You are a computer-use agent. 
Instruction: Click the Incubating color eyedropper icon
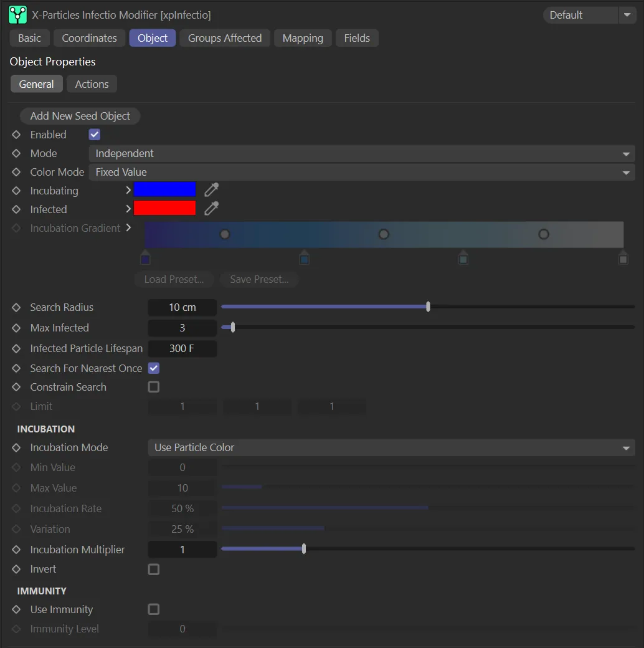[212, 190]
